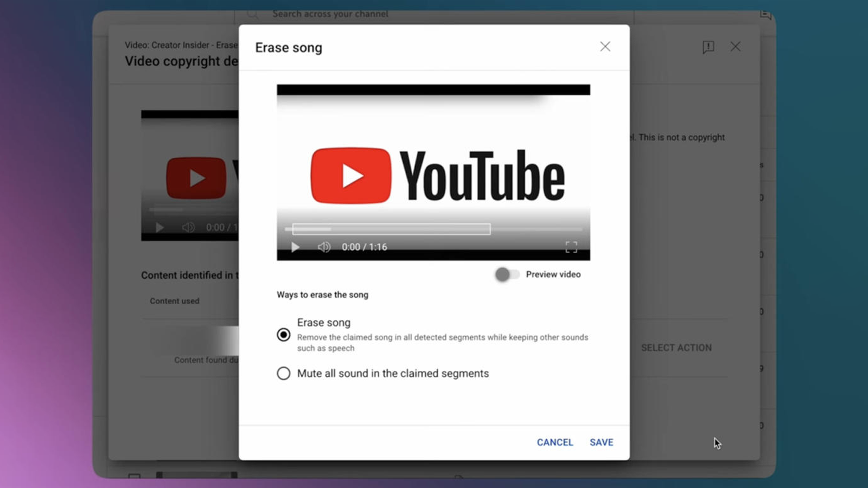Click SELECT ACTION in background copyright page
868x488 pixels.
(676, 348)
